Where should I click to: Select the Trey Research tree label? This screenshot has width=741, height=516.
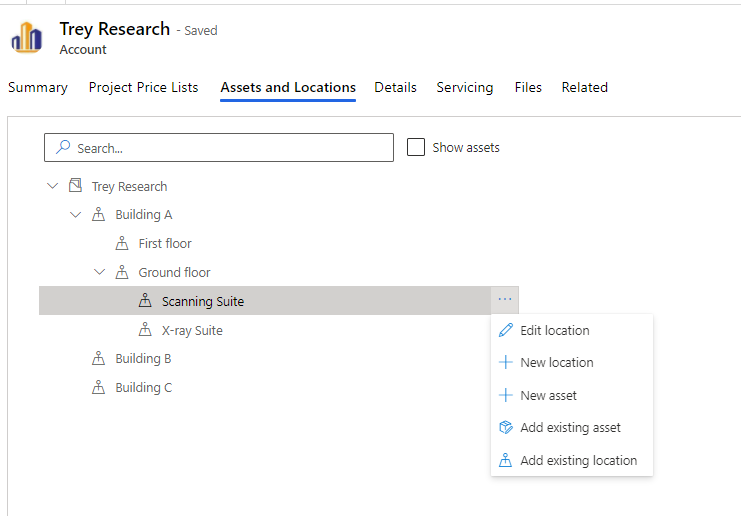[x=129, y=187]
